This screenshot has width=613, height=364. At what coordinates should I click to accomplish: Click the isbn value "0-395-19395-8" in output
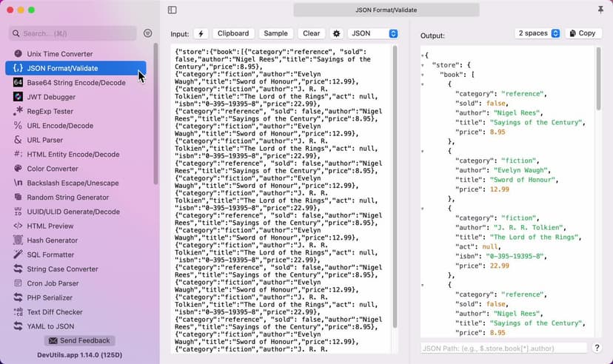(x=515, y=256)
